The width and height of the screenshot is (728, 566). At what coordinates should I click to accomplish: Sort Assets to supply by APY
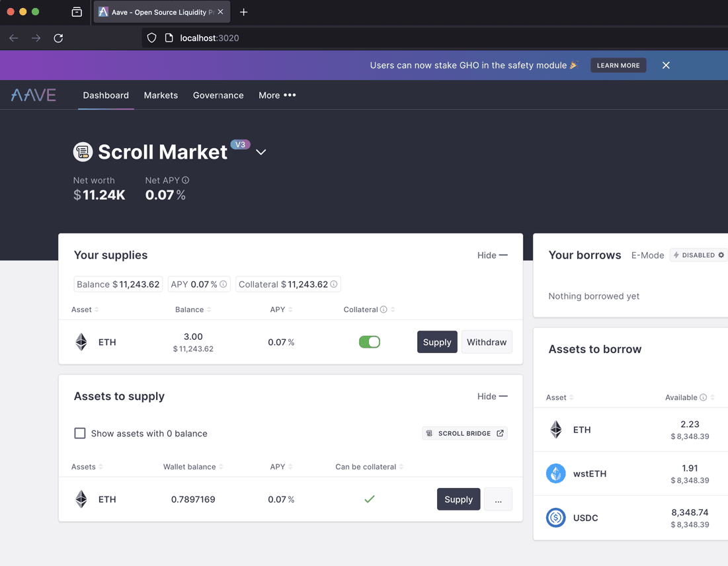(282, 467)
